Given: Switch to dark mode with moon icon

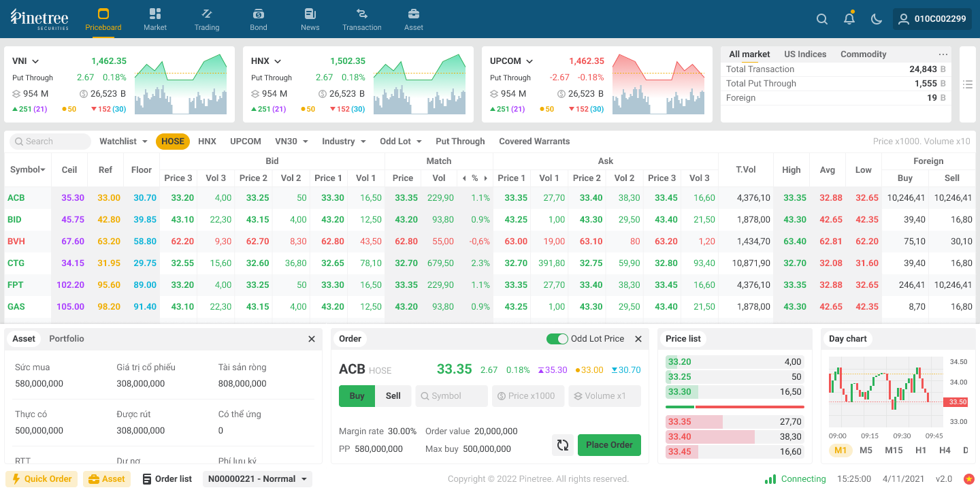Looking at the screenshot, I should tap(877, 19).
